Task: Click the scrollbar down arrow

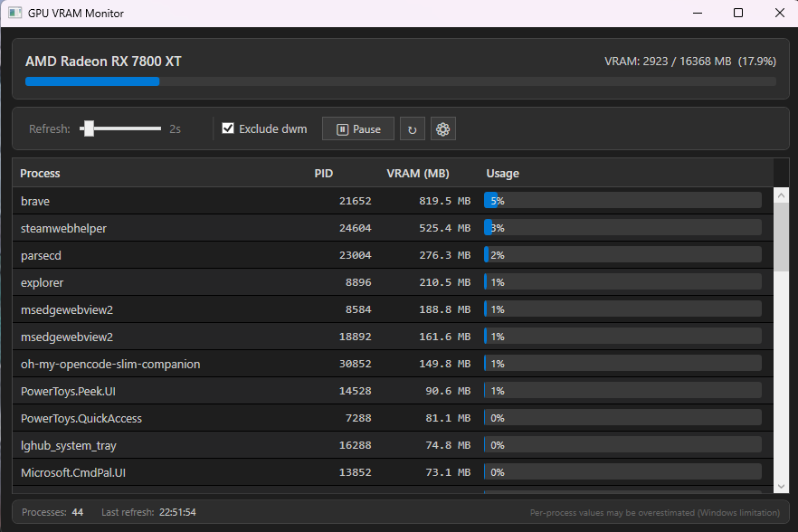Action: click(781, 486)
